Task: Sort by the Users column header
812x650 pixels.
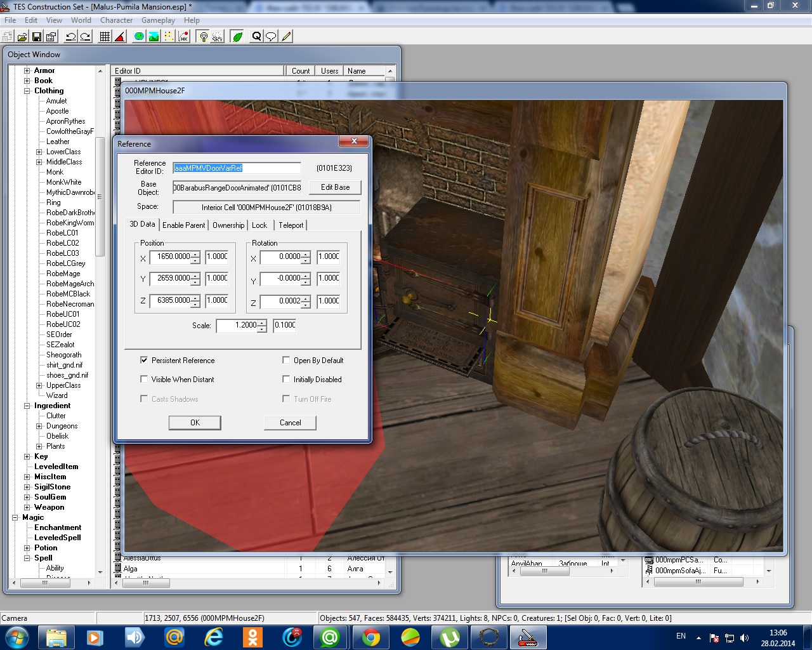Action: [330, 71]
